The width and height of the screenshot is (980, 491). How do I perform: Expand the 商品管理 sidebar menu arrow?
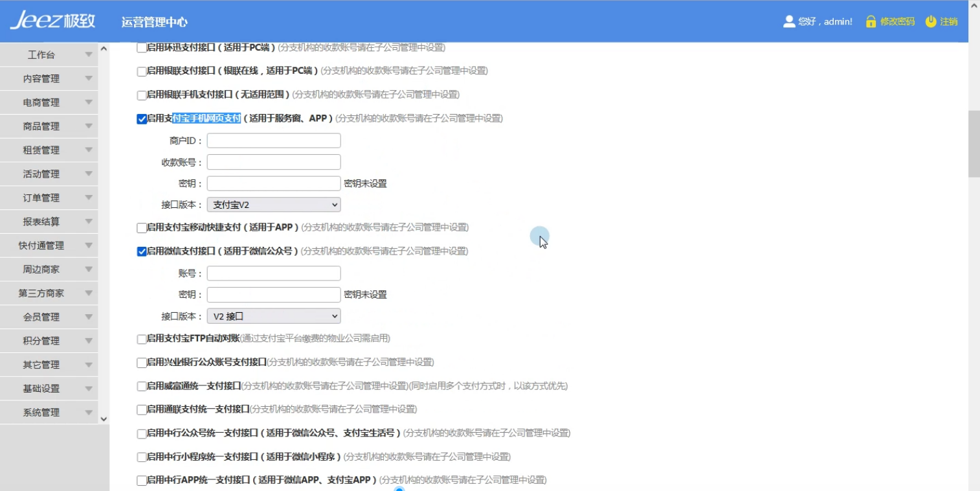tap(89, 126)
